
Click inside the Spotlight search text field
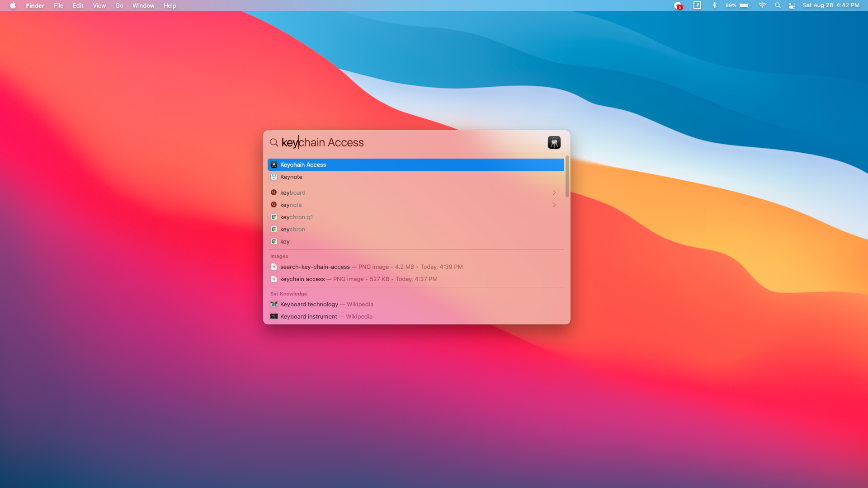(411, 142)
